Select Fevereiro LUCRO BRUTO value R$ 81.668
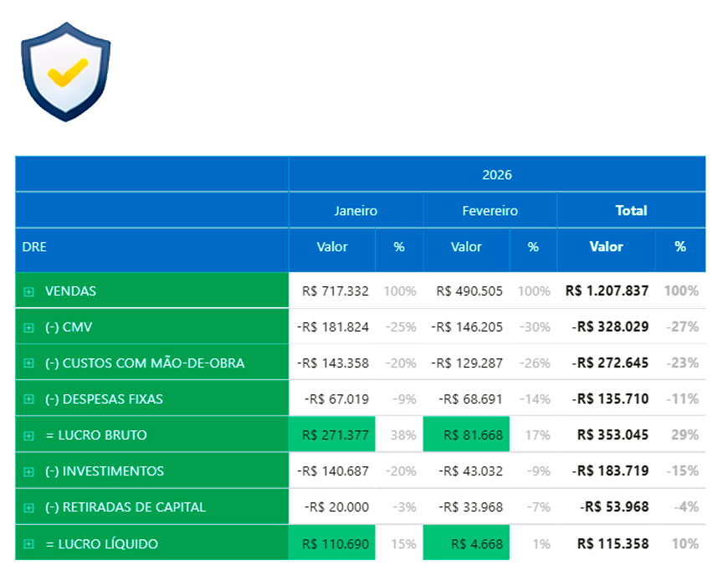This screenshot has width=728, height=576. (x=473, y=435)
